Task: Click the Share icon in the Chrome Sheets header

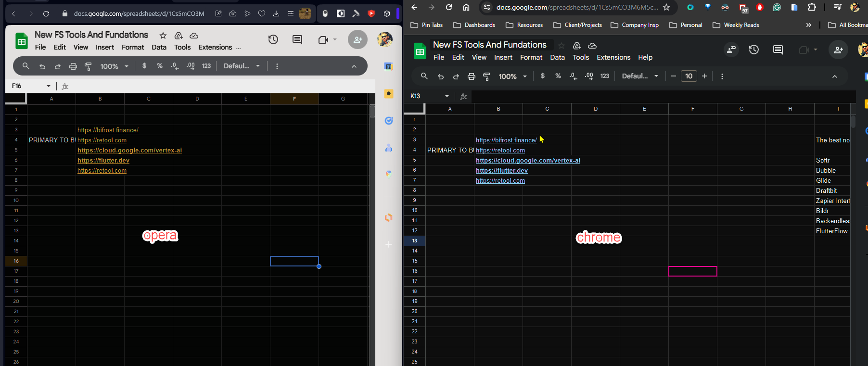Action: (839, 50)
